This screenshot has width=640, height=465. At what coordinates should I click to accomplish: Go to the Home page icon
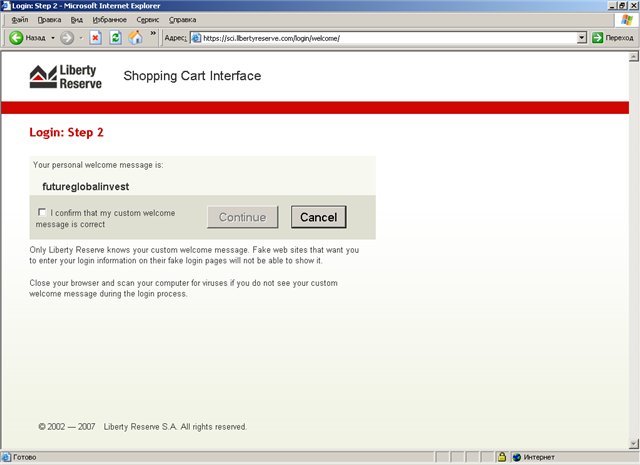tap(135, 38)
